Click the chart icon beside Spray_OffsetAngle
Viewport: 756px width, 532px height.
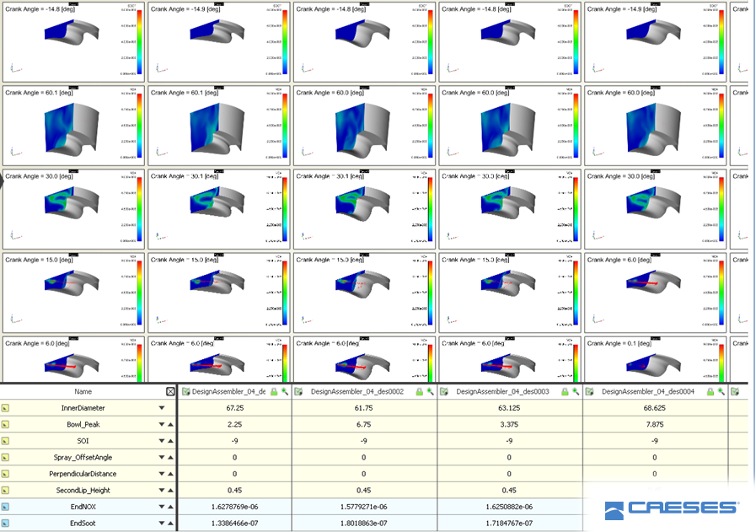7,458
